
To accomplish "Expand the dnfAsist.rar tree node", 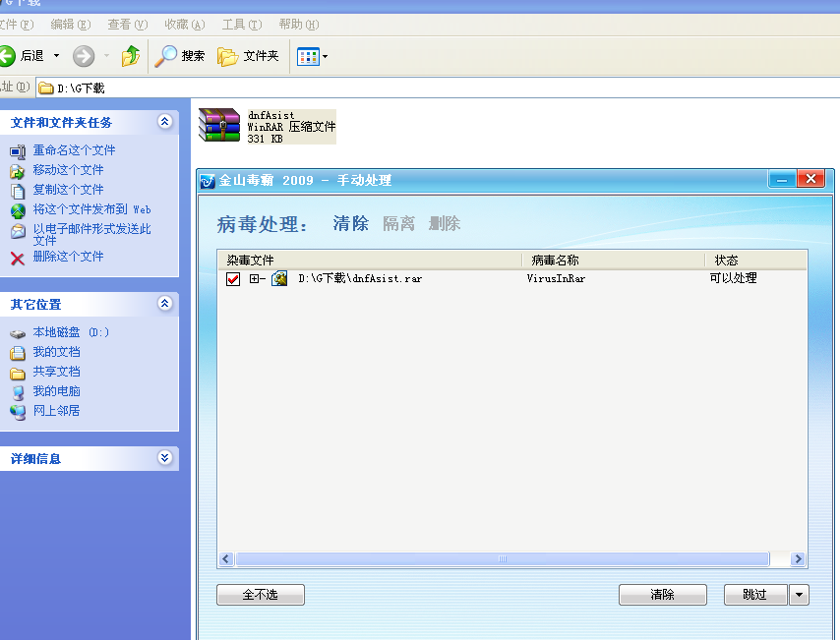I will (x=254, y=278).
